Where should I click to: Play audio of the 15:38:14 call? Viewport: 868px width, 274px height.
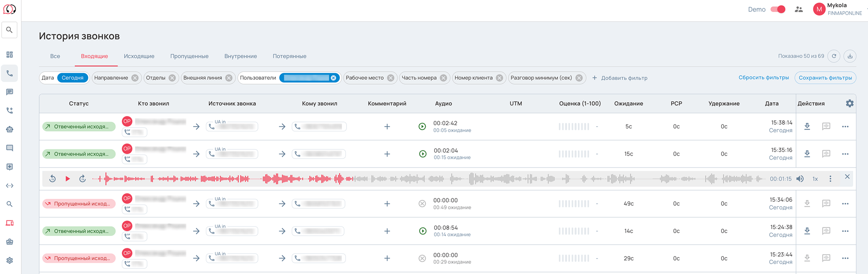[422, 127]
